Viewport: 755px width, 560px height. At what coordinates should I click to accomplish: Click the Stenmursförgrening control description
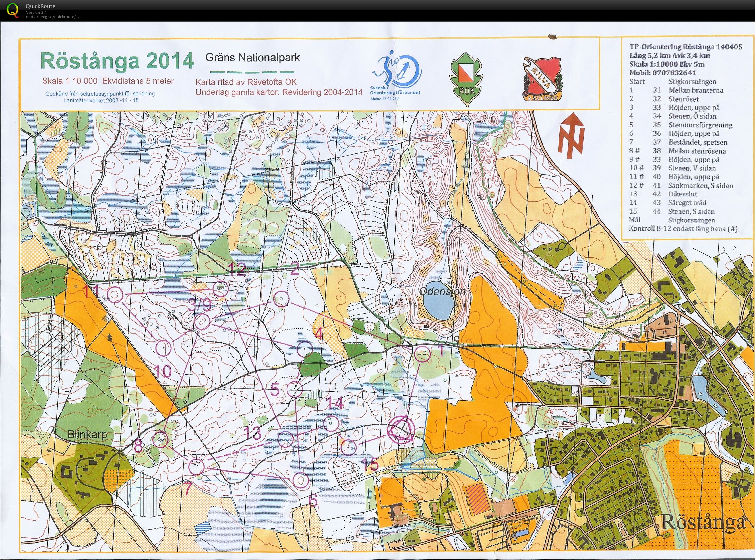[700, 125]
